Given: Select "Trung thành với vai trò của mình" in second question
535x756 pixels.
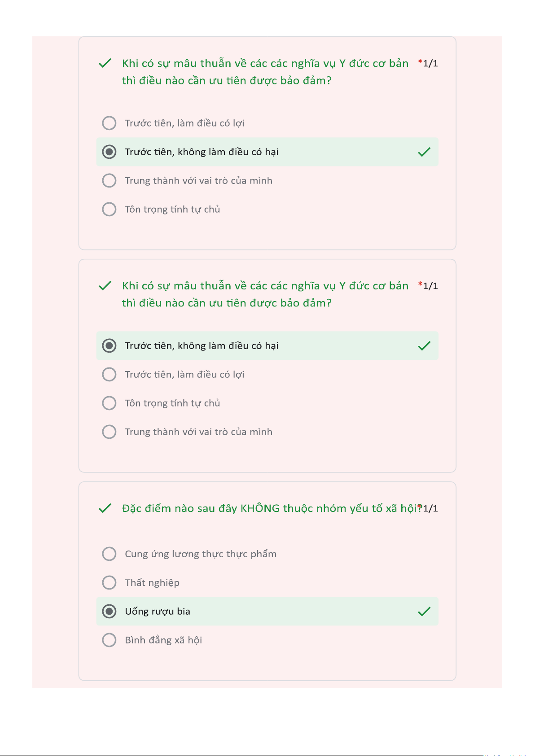Looking at the screenshot, I should (x=109, y=432).
